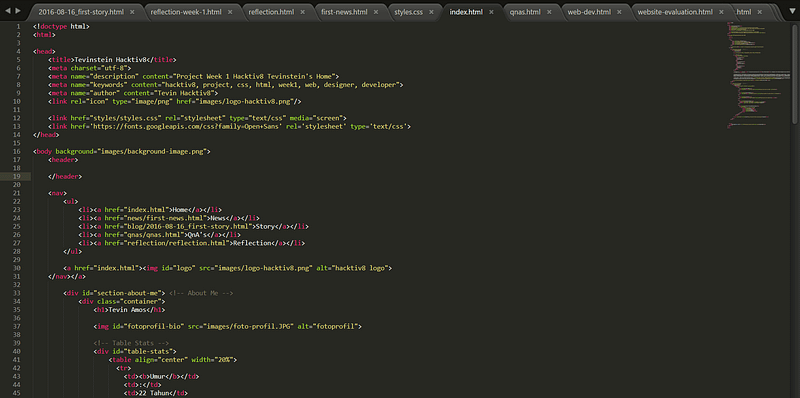Click the 'Tevin Hacktiv8' author content
Image resolution: width=800 pixels, height=398 pixels.
tap(183, 93)
